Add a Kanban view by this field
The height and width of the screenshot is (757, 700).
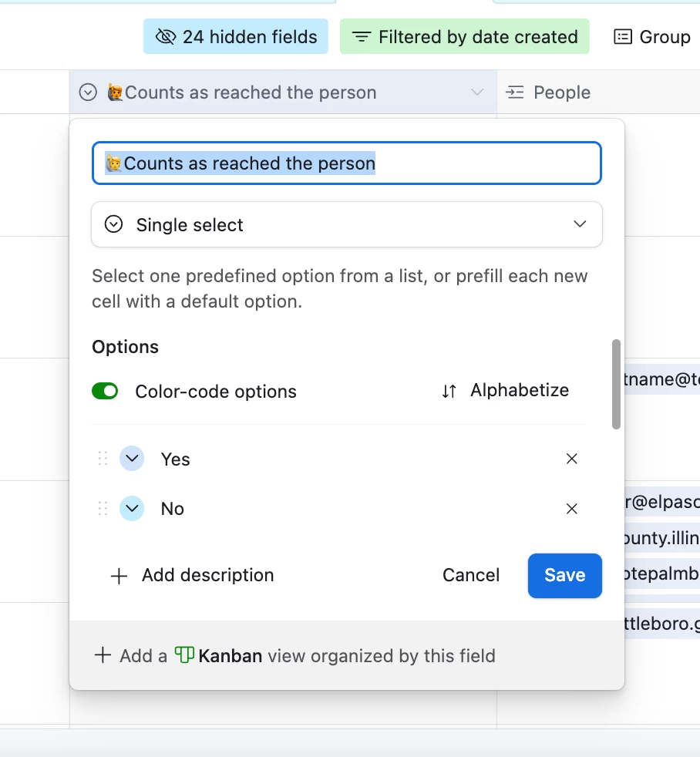(x=294, y=656)
